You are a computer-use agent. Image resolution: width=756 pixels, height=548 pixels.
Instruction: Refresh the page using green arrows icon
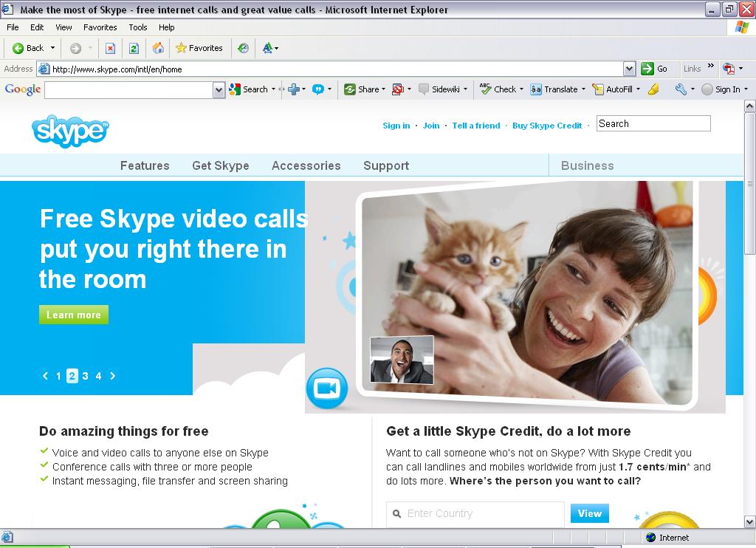134,48
